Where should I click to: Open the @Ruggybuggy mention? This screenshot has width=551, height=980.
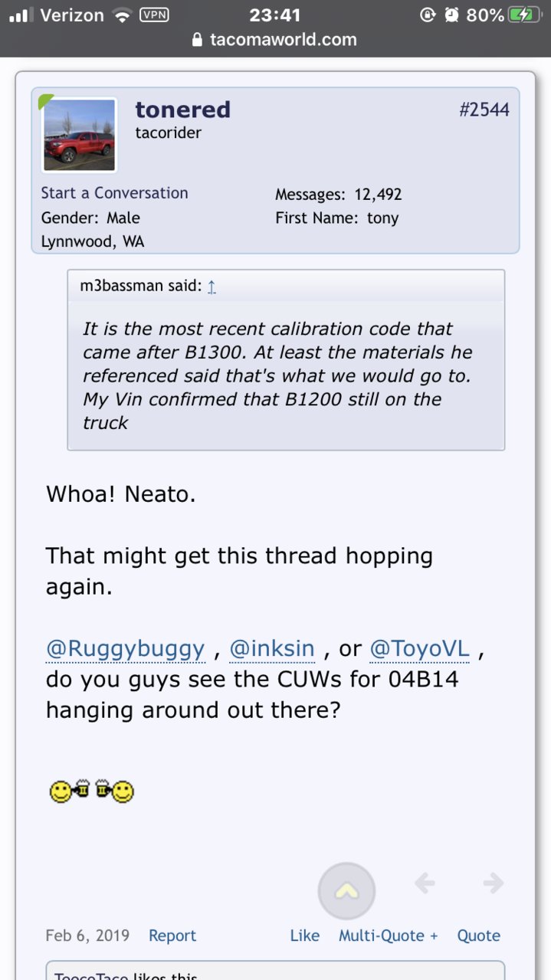(126, 649)
